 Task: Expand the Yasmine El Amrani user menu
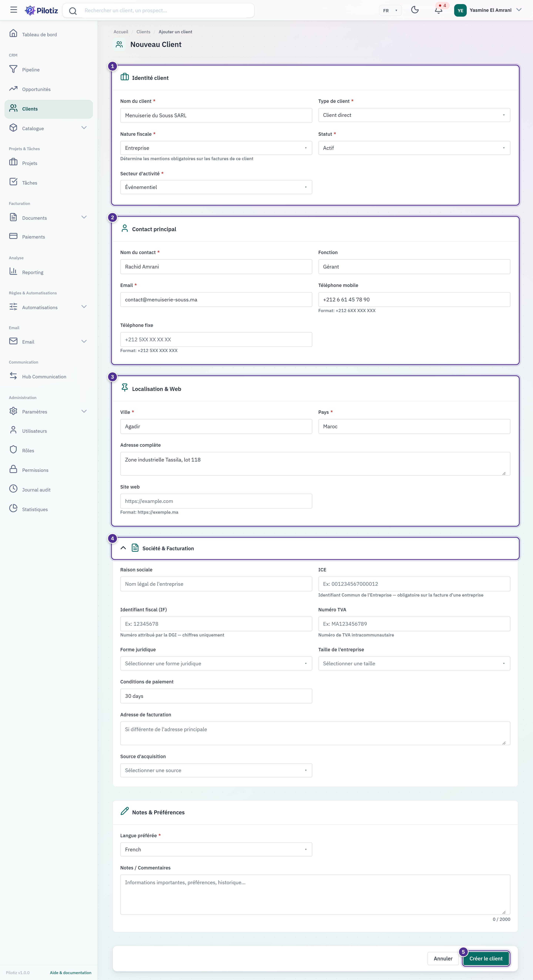pos(519,10)
